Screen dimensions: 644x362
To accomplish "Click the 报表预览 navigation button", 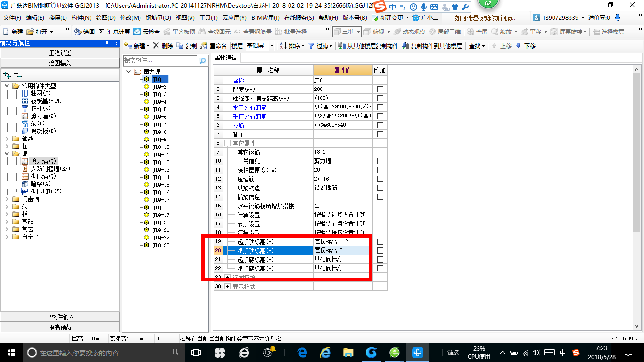I will [x=60, y=327].
